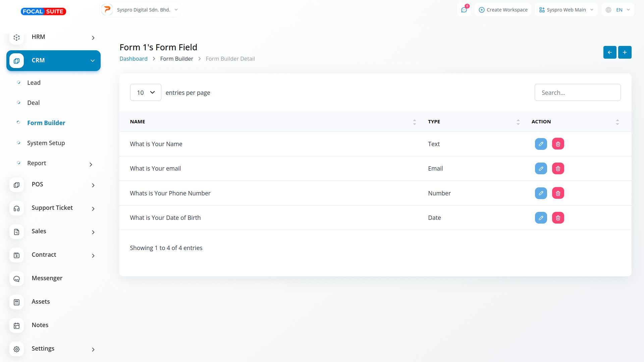Open System Setup menu item

tap(46, 143)
